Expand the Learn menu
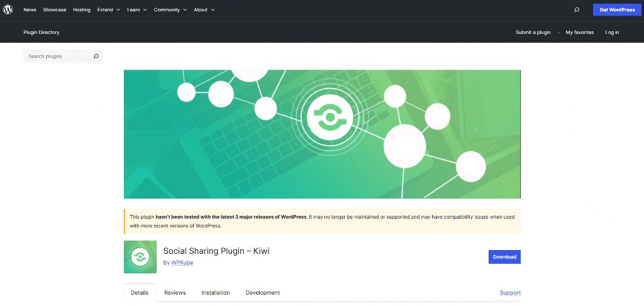 (x=137, y=10)
